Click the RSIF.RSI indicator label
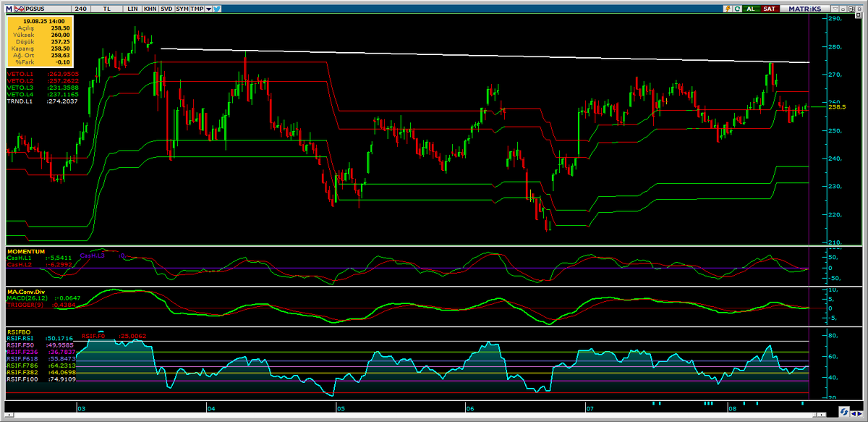This screenshot has width=868, height=422. coord(19,338)
